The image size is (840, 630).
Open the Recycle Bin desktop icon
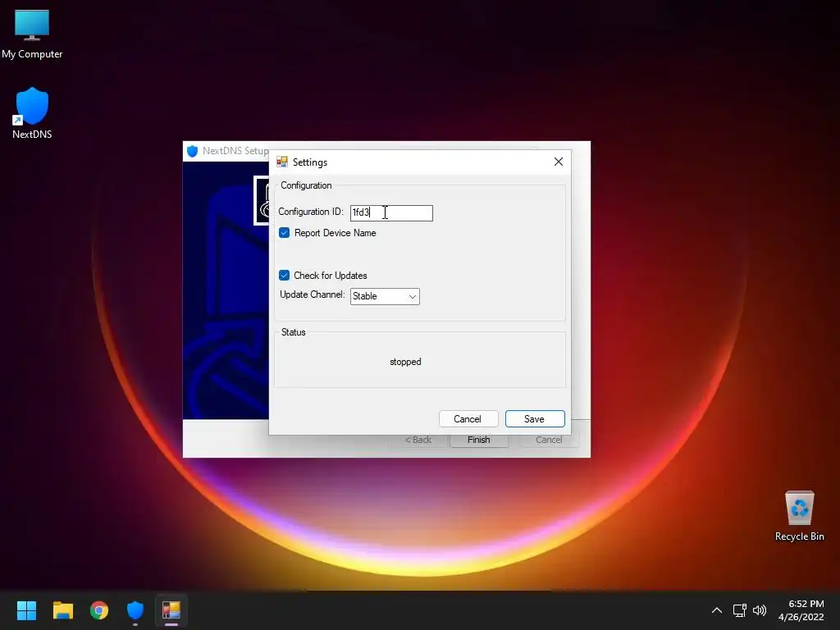click(799, 515)
